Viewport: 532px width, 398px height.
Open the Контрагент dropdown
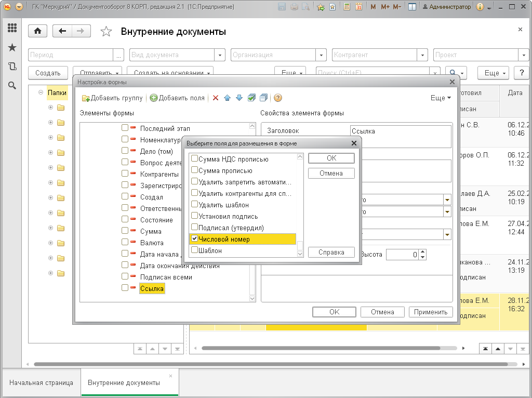pos(422,55)
